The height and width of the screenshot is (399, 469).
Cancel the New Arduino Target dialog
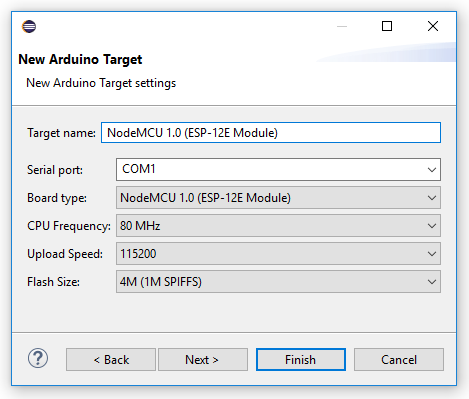399,360
